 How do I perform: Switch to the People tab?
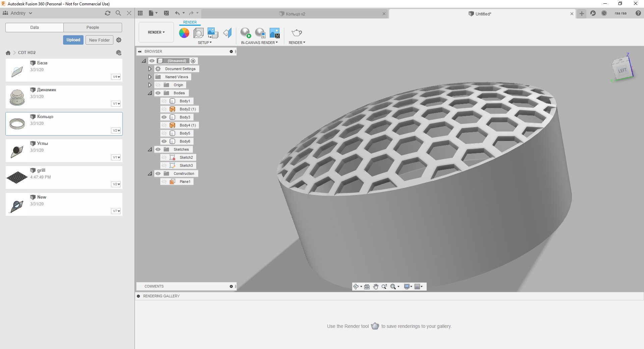[93, 28]
